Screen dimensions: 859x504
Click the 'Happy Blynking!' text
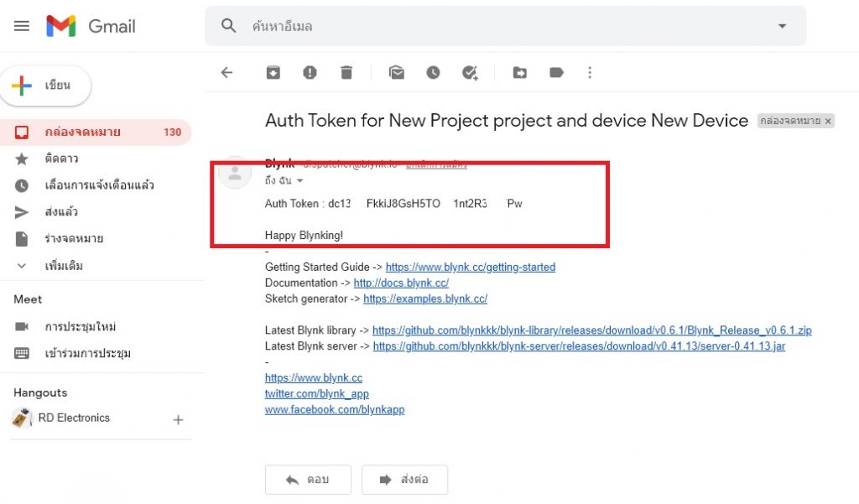click(x=304, y=235)
